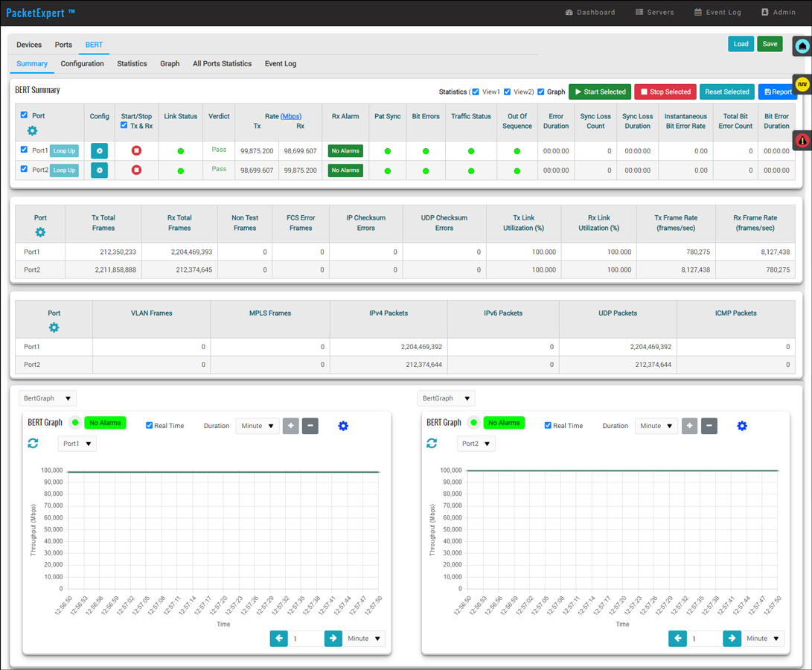The height and width of the screenshot is (670, 812).
Task: Click the Load button
Action: tap(741, 44)
